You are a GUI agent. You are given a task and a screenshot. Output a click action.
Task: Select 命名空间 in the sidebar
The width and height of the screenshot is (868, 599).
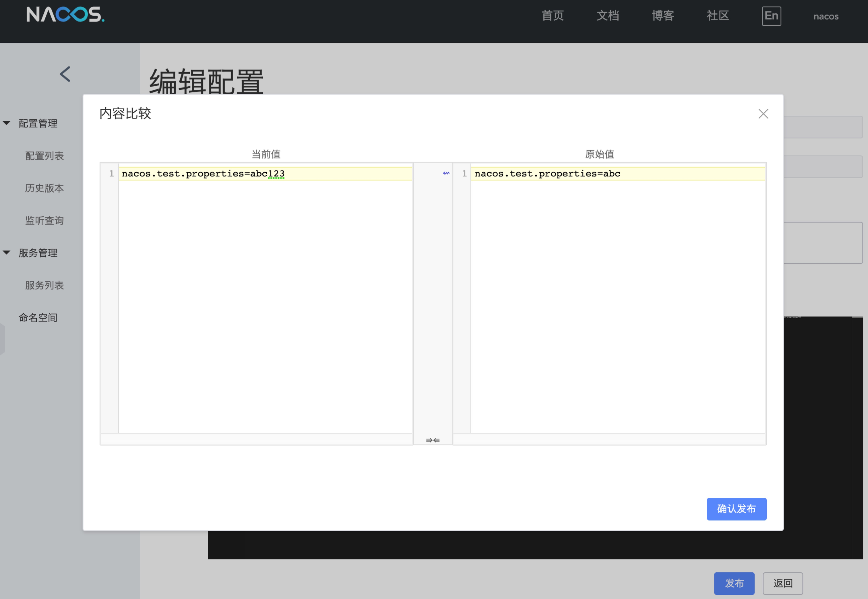click(38, 317)
